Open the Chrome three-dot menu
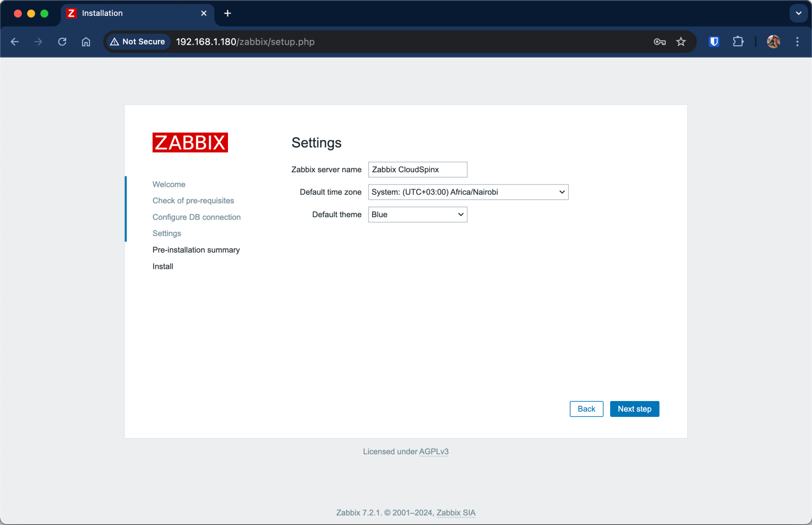The image size is (812, 525). pyautogui.click(x=797, y=42)
